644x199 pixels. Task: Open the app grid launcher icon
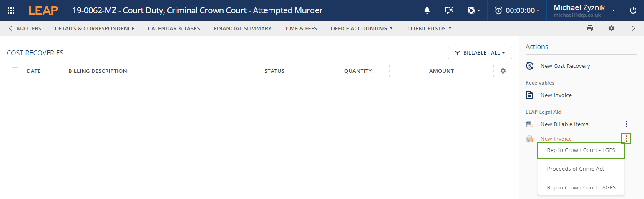coord(11,10)
